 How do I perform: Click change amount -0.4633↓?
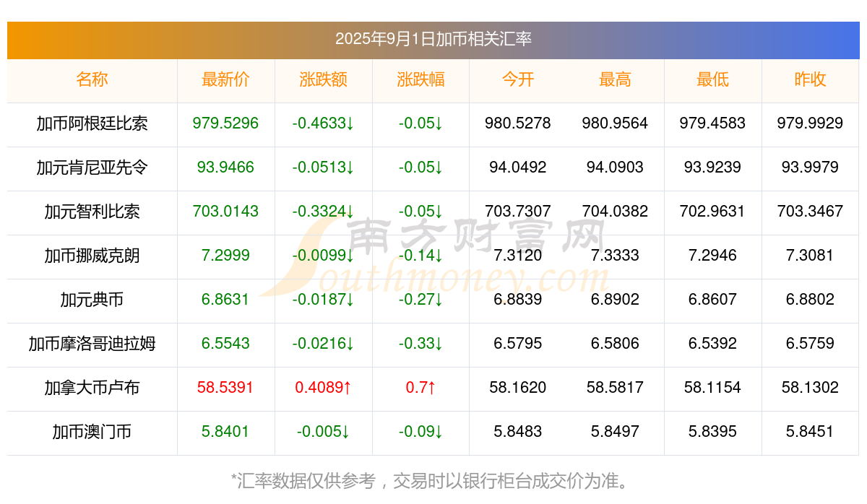tap(323, 123)
